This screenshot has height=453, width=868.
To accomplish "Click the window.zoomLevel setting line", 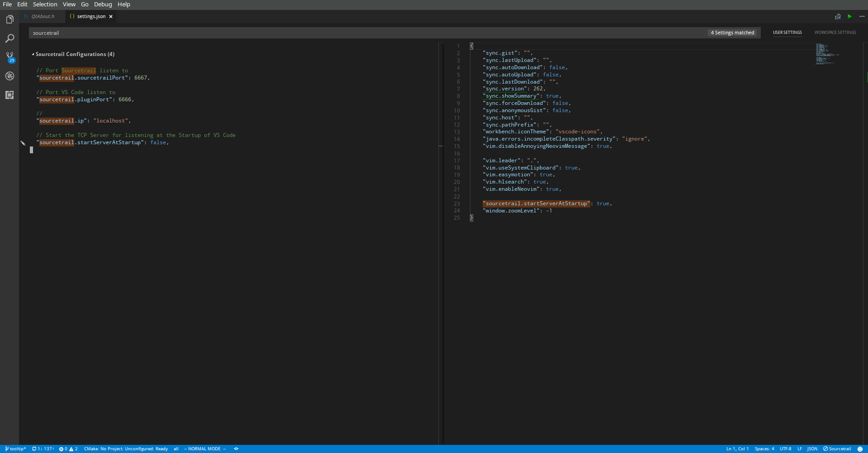I will (x=517, y=211).
